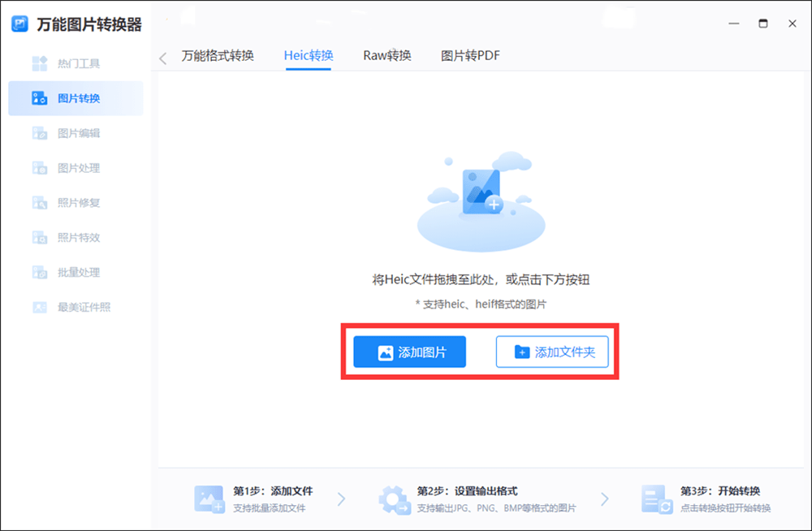The height and width of the screenshot is (531, 812).
Task: Click the 添加图片 button
Action: click(x=409, y=352)
